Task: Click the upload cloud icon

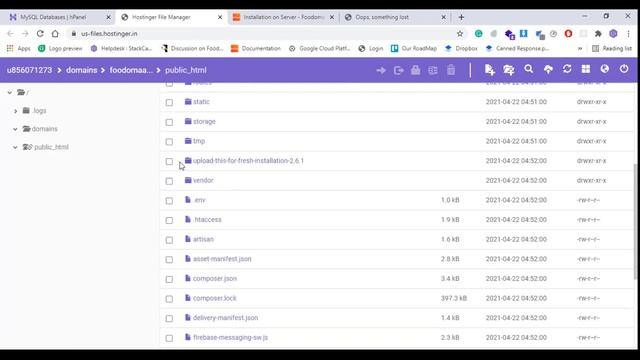Action: pyautogui.click(x=548, y=69)
